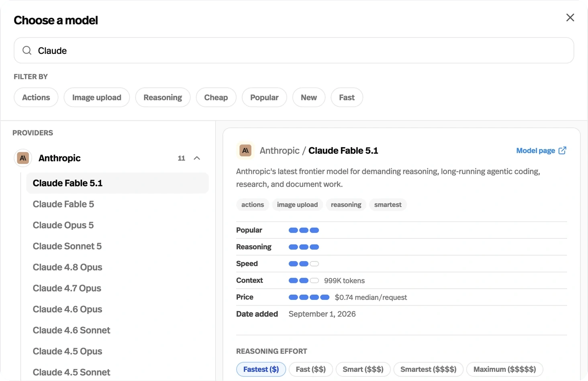Screen dimensions: 588x381
Task: Select Claude 4.6 Opus model
Action: pyautogui.click(x=118, y=309)
